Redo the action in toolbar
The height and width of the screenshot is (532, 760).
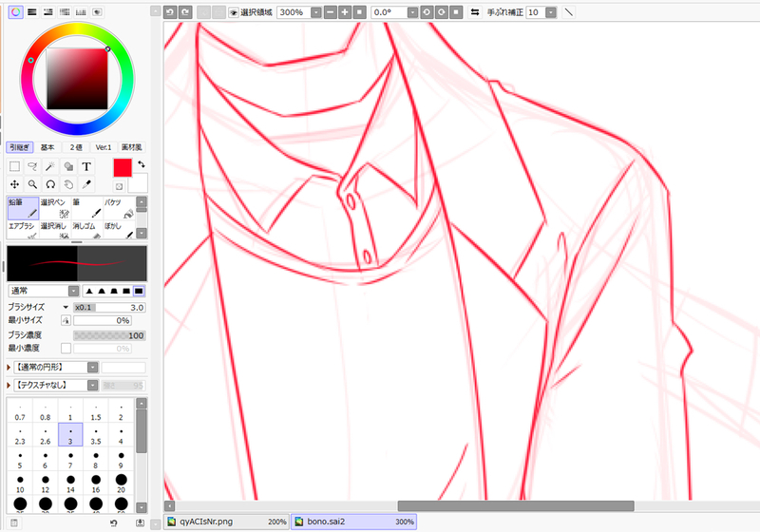185,12
